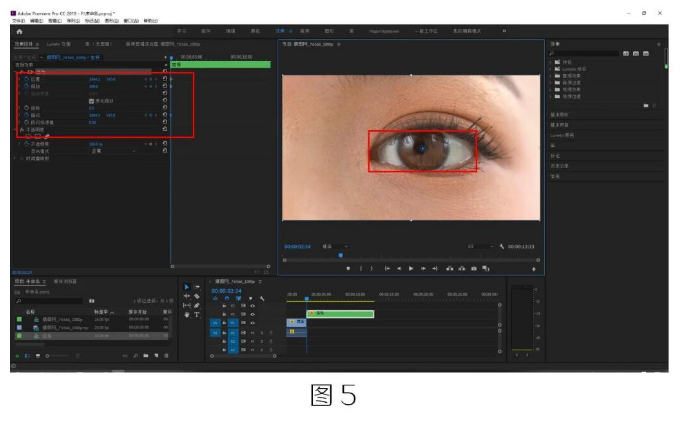Screen dimensions: 685x423
Task: Click the green clip on the timeline
Action: [x=340, y=314]
